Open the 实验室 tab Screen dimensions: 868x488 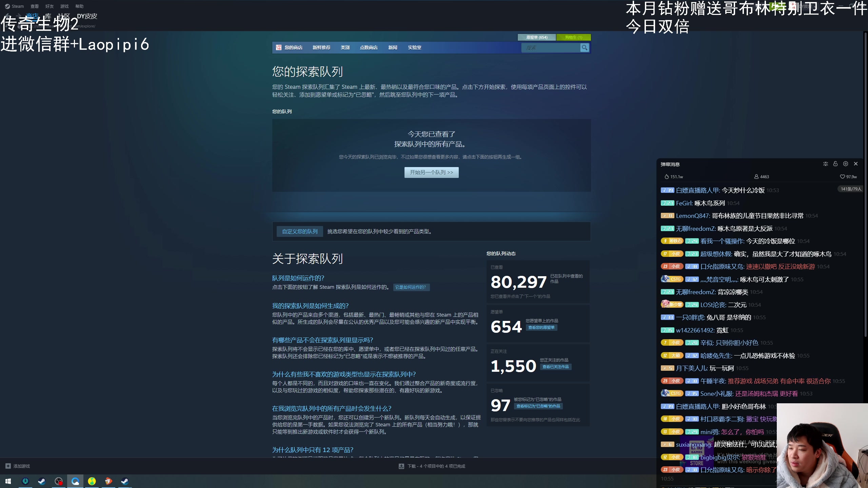414,48
